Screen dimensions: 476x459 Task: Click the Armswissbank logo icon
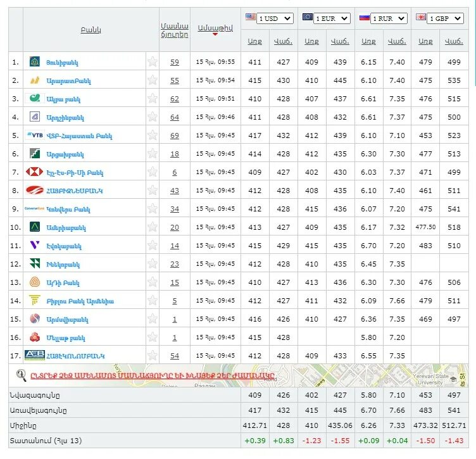pyautogui.click(x=35, y=318)
